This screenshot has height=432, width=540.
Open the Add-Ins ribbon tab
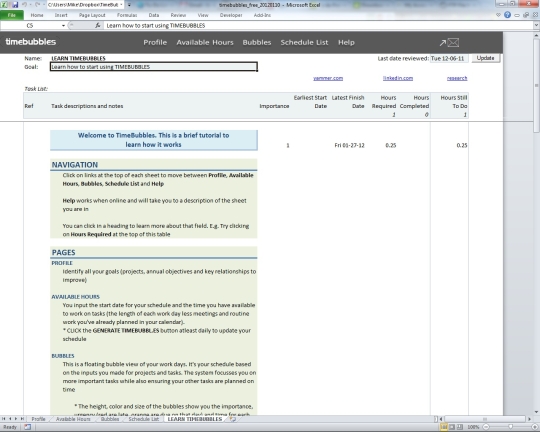262,15
